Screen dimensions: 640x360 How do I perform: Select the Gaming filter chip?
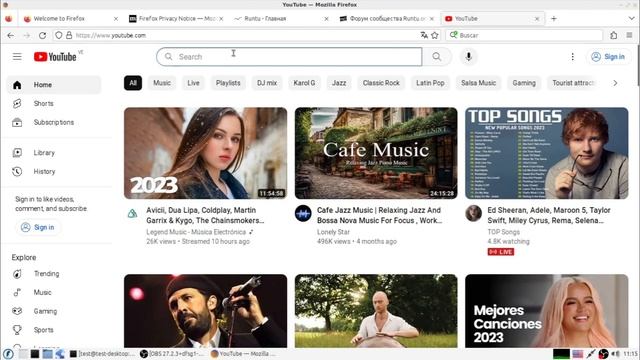[524, 83]
